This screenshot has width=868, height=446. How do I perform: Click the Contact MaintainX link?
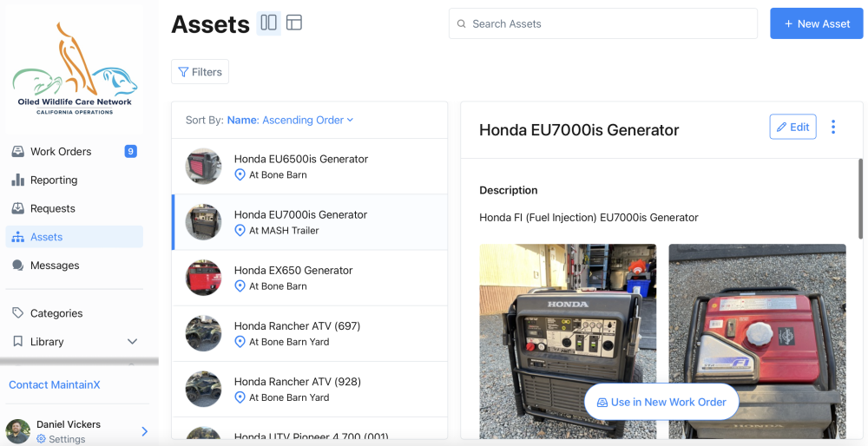[x=54, y=384]
